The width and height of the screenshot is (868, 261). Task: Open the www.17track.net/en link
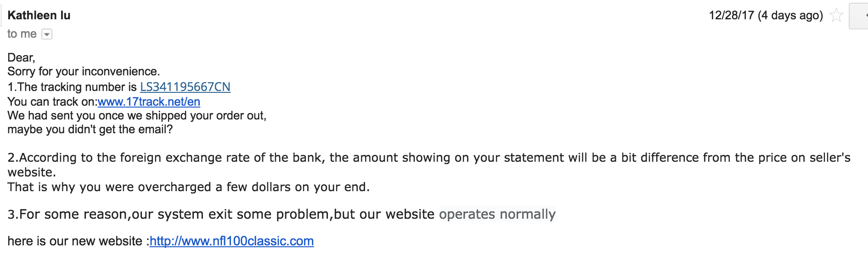pyautogui.click(x=149, y=102)
